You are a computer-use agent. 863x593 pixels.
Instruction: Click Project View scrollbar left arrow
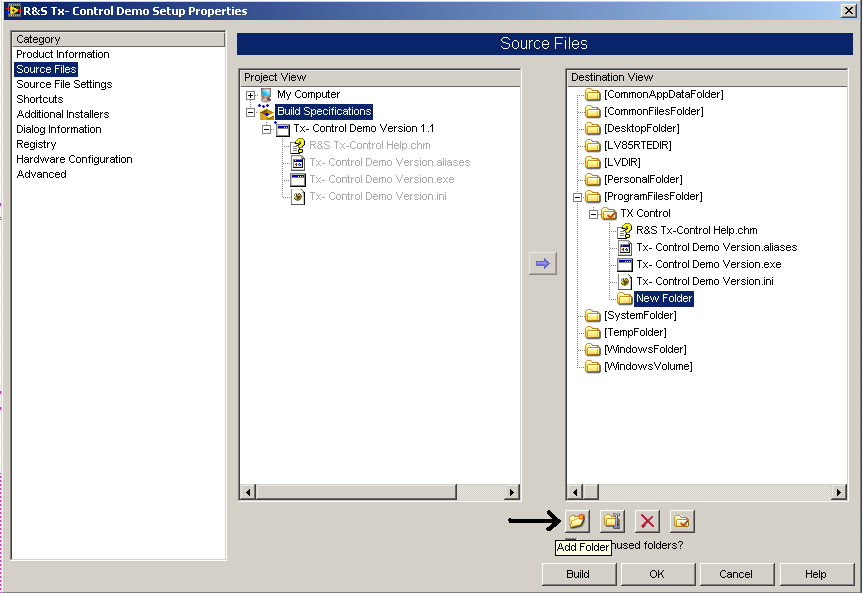pyautogui.click(x=248, y=492)
